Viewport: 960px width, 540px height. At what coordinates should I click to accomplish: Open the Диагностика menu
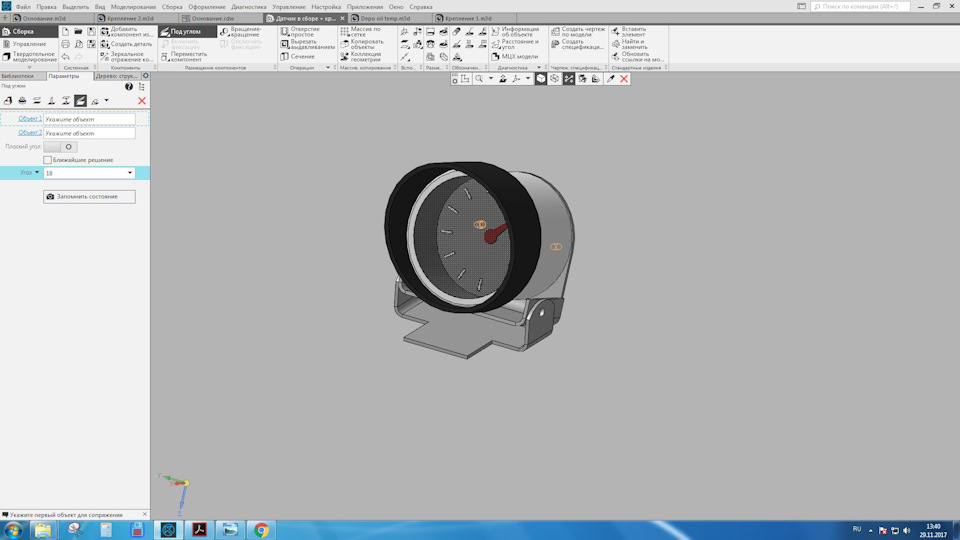click(249, 7)
